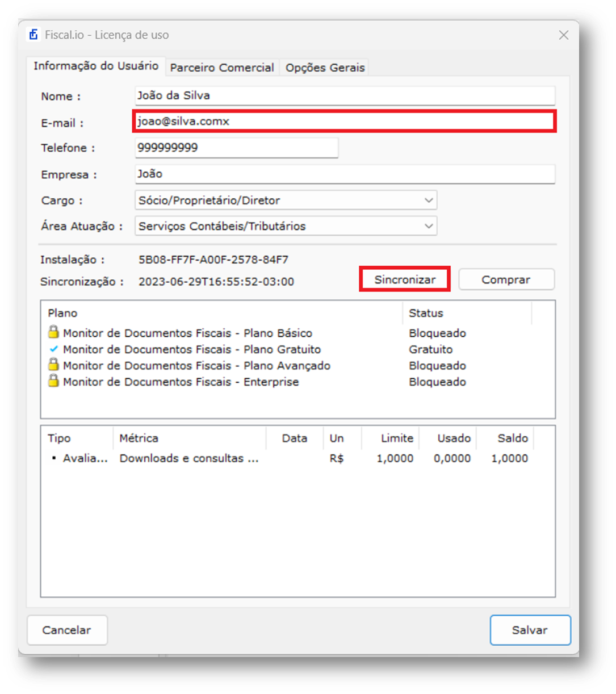Open the Opções Gerais tab
Viewport: 616px width, 694px height.
(325, 68)
